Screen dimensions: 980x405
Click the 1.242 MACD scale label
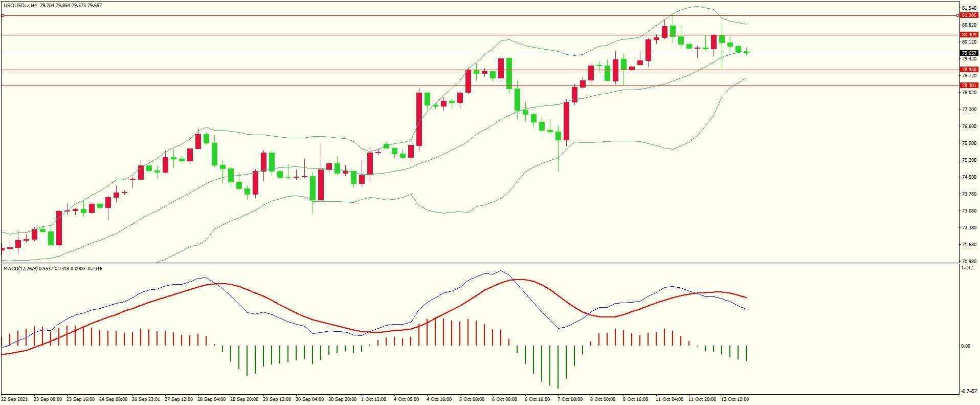(x=967, y=268)
